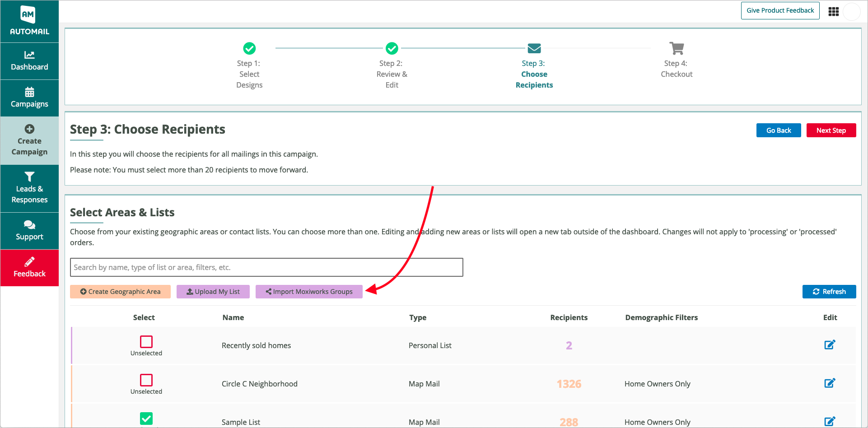Click the Circle C Neighborhood name
Viewport: 868px width, 428px height.
[x=259, y=384]
